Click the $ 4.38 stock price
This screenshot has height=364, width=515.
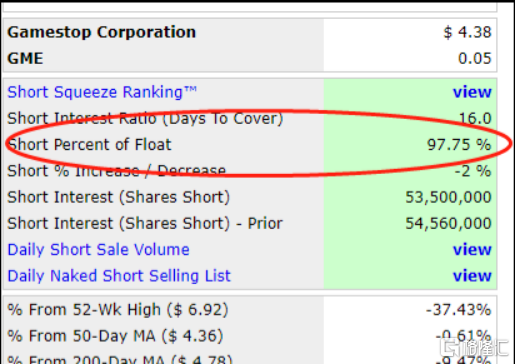pyautogui.click(x=467, y=32)
